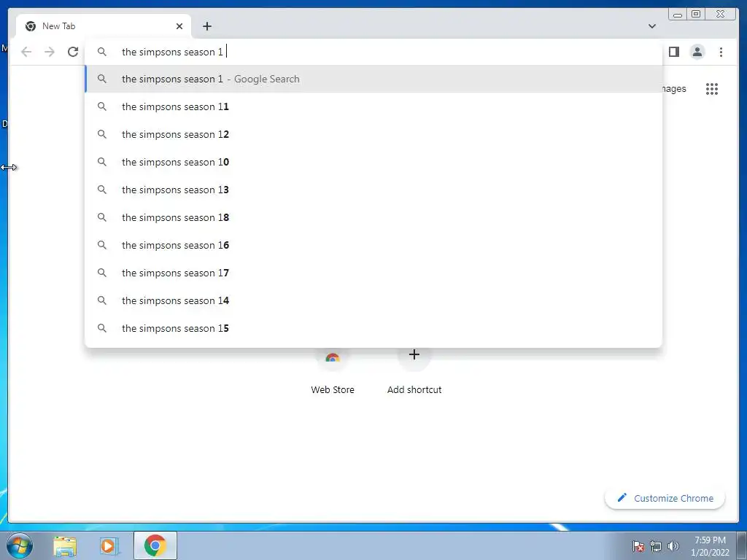
Task: Expand the tab search chevron
Action: pyautogui.click(x=652, y=26)
